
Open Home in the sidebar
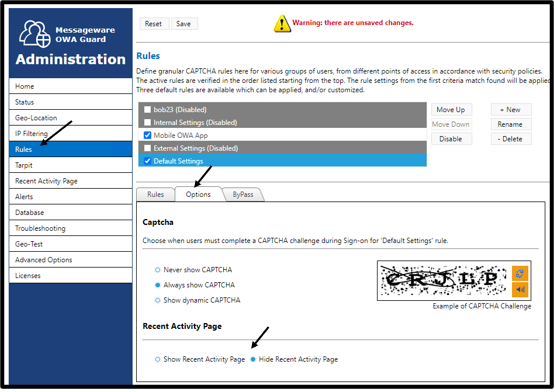tap(70, 86)
